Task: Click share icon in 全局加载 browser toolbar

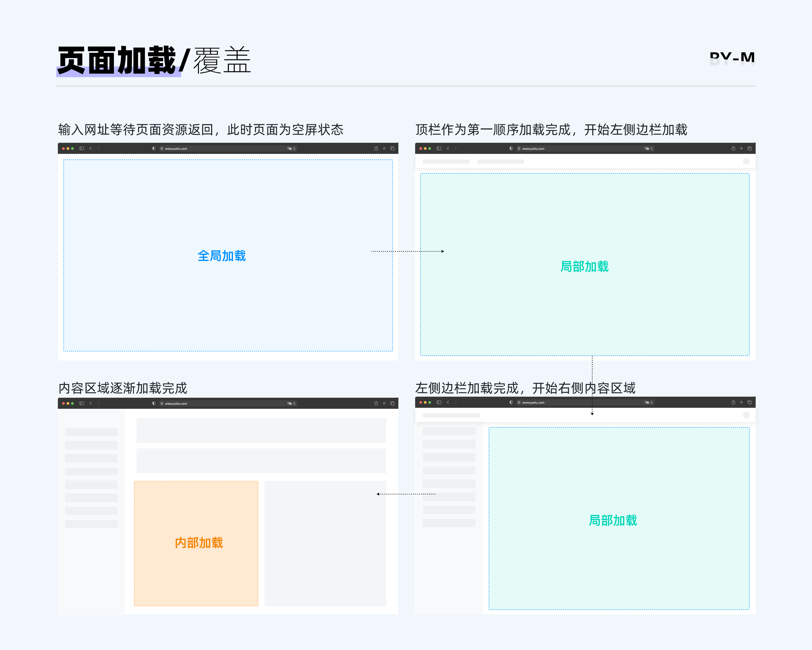Action: pyautogui.click(x=376, y=149)
